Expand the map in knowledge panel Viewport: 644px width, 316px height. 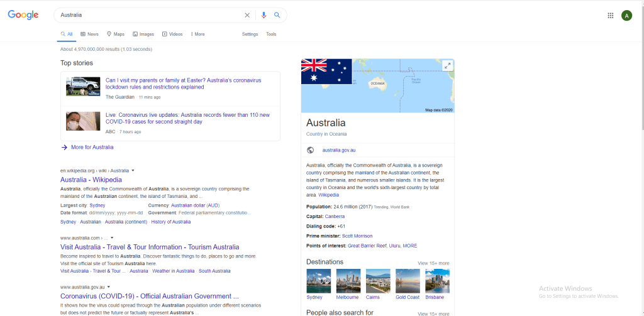click(447, 65)
